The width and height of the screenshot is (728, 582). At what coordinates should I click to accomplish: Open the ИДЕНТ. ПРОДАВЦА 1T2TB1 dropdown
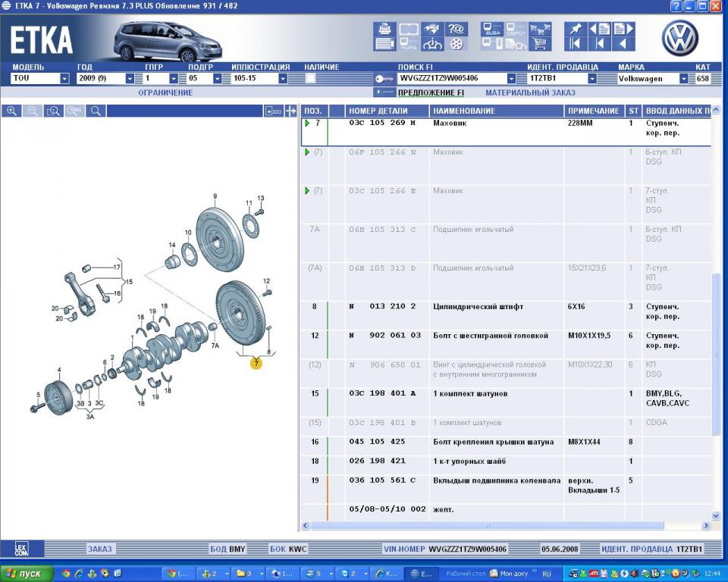click(592, 79)
